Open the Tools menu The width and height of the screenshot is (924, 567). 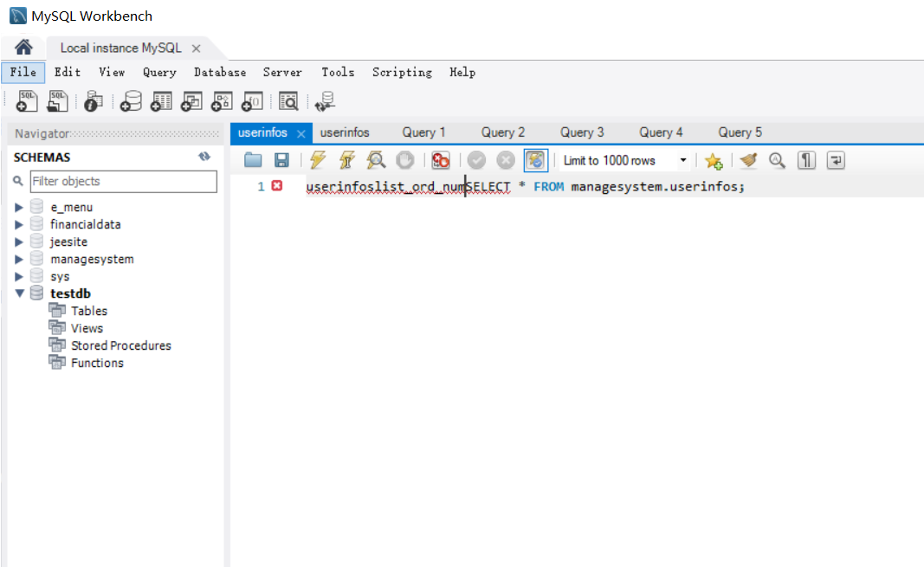click(338, 72)
